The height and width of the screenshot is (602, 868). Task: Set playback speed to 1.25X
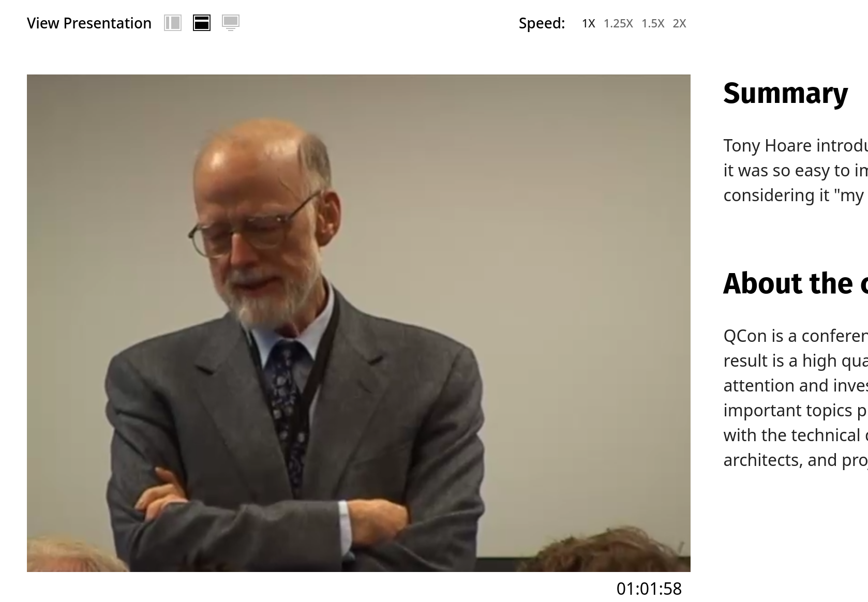(x=618, y=23)
